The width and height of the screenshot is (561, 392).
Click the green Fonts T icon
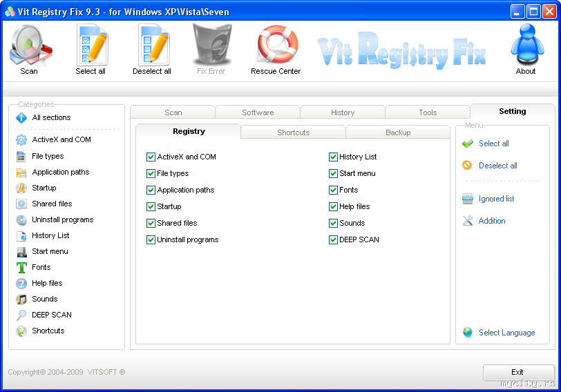[21, 268]
